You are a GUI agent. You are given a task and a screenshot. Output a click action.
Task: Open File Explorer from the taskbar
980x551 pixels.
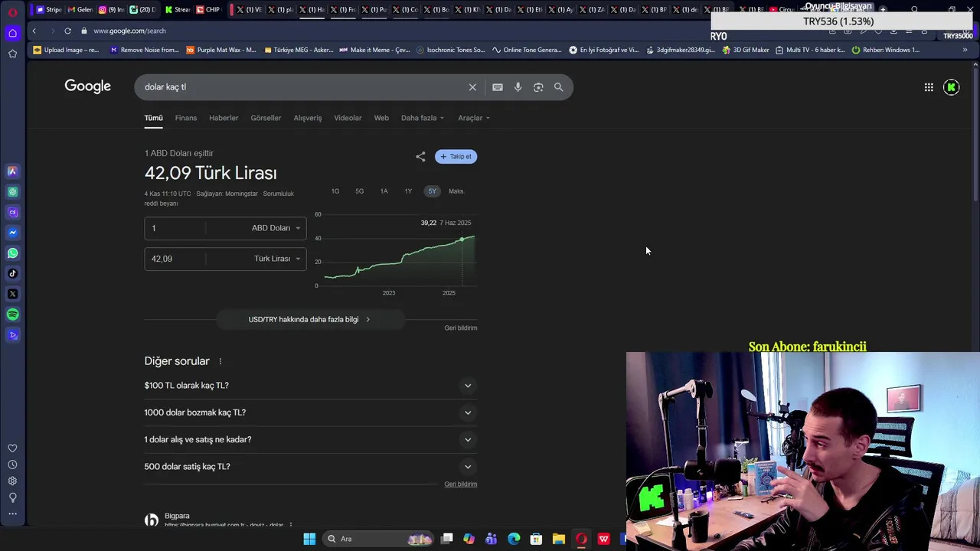tap(559, 539)
